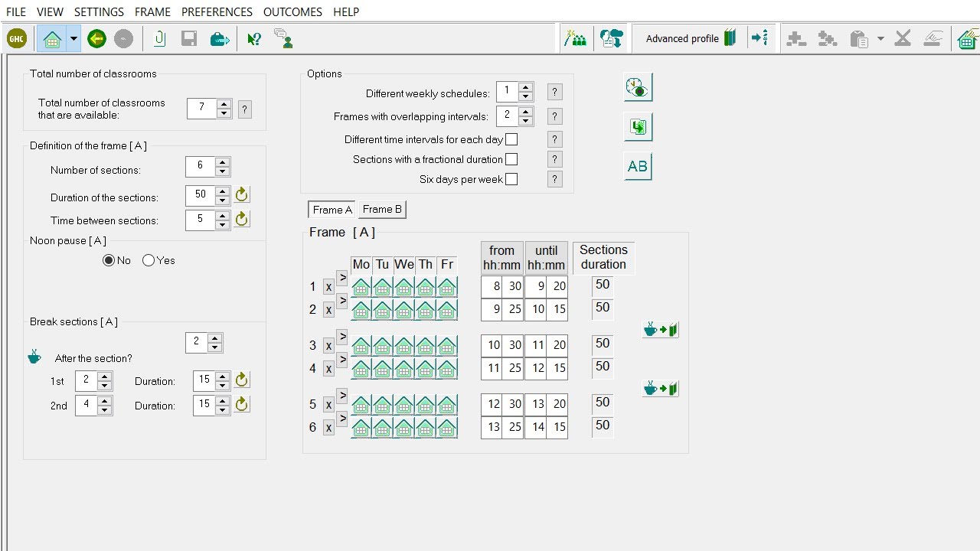Click the green export arrow icon in options

638,127
